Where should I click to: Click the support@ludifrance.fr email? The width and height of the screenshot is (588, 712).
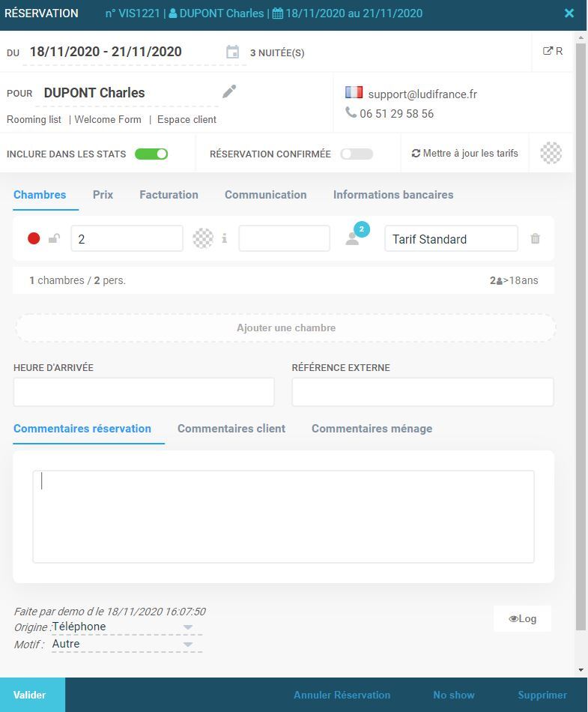(x=422, y=94)
